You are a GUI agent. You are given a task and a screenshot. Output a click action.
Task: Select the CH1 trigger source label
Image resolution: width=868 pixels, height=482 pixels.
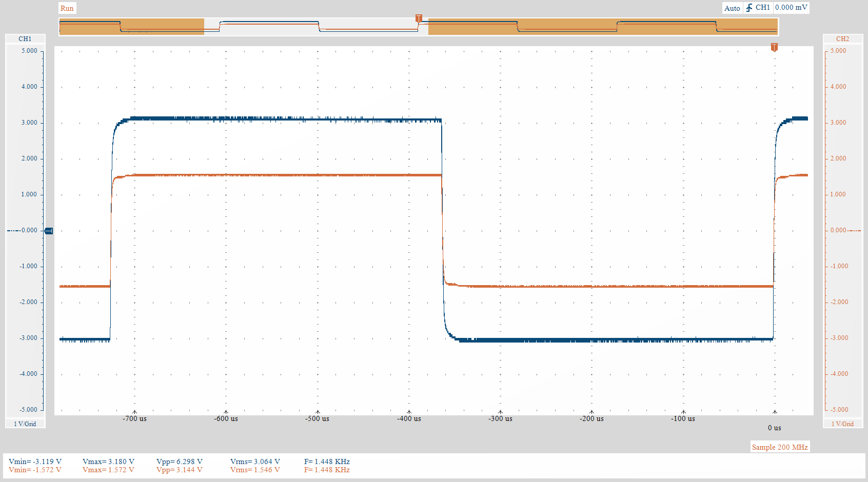tap(762, 8)
